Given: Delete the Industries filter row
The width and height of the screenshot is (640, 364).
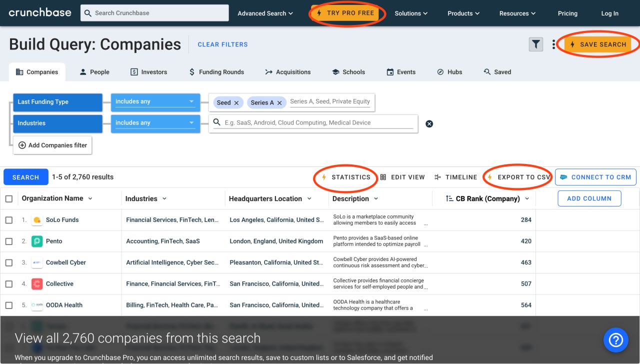Looking at the screenshot, I should click(x=429, y=123).
